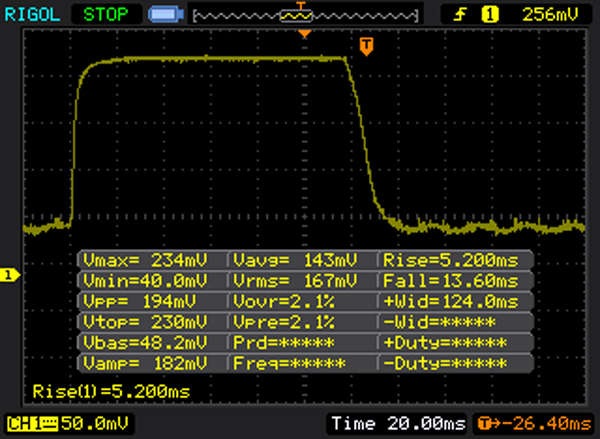The height and width of the screenshot is (439, 600).
Task: Click the Vavg= 143mV measurement
Action: click(295, 260)
